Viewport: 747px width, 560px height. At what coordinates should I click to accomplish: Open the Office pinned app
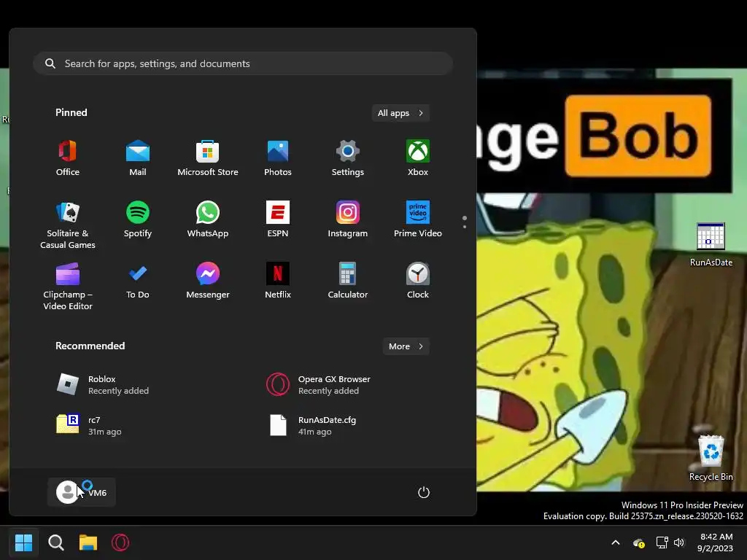point(68,158)
